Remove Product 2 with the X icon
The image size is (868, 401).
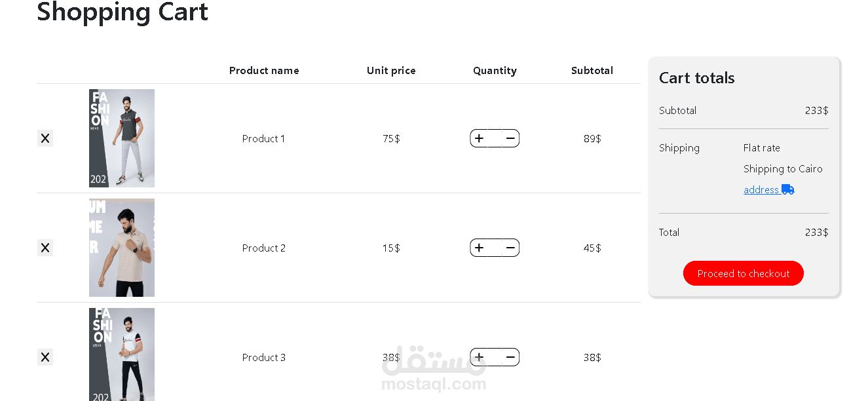point(45,248)
